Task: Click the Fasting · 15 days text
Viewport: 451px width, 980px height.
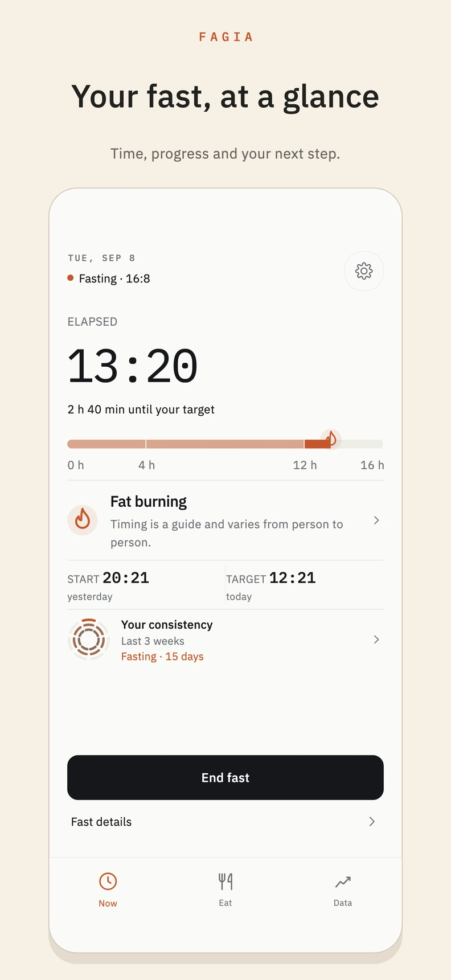Action: 162,657
